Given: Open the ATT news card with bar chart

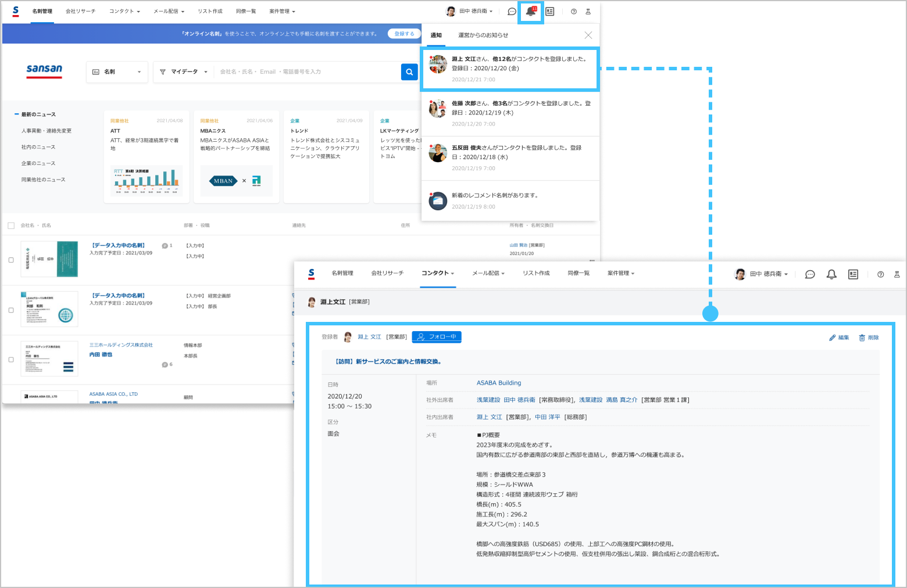Looking at the screenshot, I should (147, 157).
